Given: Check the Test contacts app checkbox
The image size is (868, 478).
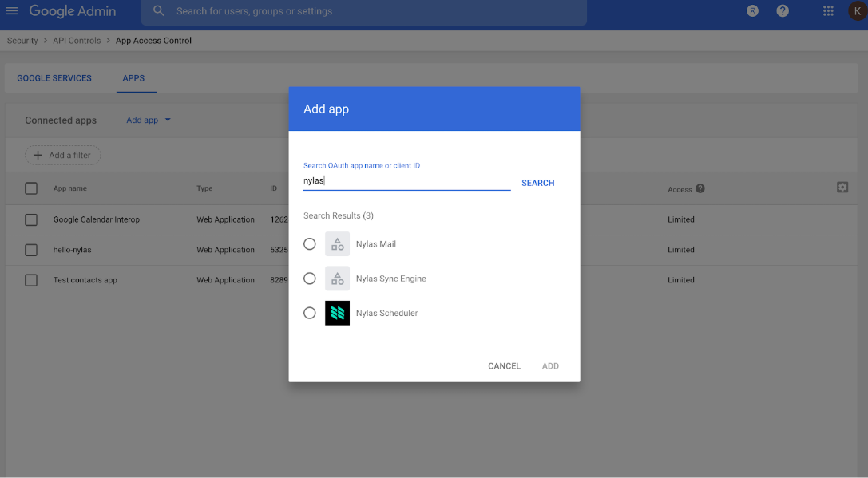Looking at the screenshot, I should (x=31, y=280).
